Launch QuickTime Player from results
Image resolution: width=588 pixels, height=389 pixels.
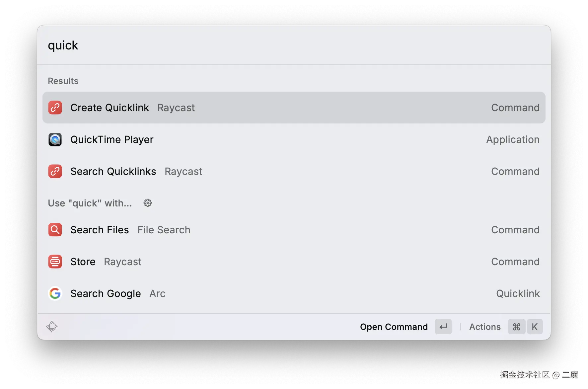pos(112,139)
